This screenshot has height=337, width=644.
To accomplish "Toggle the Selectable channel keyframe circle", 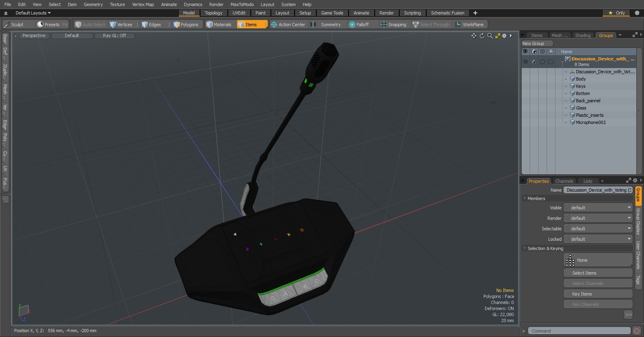I will pos(567,229).
